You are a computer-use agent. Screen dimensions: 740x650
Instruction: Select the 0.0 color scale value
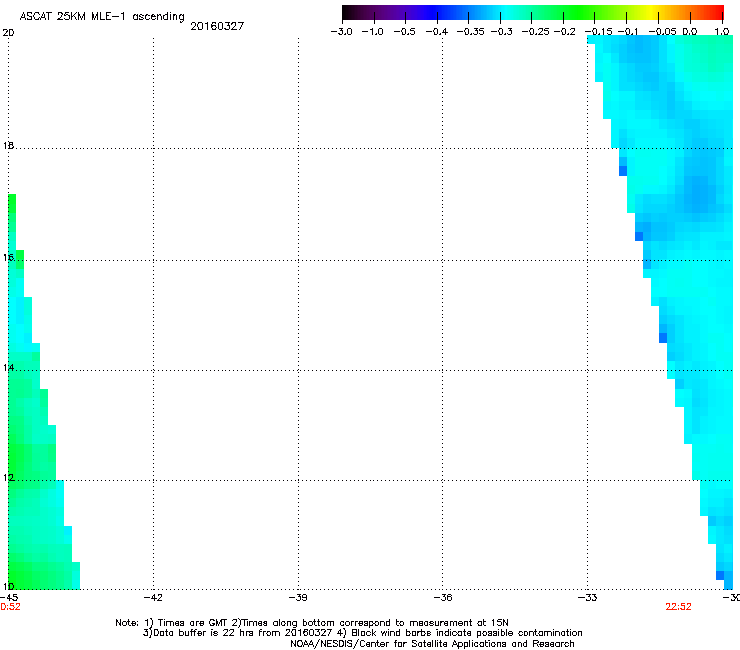pyautogui.click(x=690, y=32)
